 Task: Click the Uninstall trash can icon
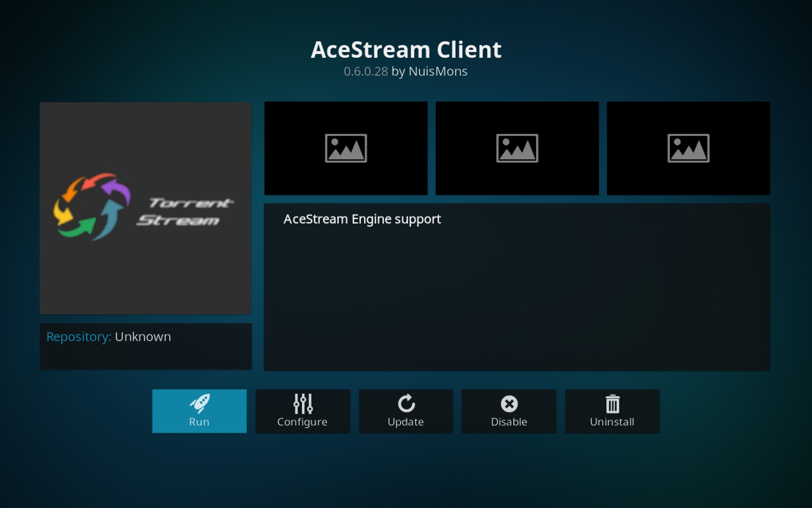612,404
